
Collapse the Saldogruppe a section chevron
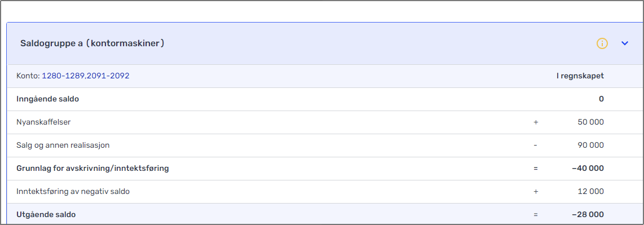click(625, 43)
